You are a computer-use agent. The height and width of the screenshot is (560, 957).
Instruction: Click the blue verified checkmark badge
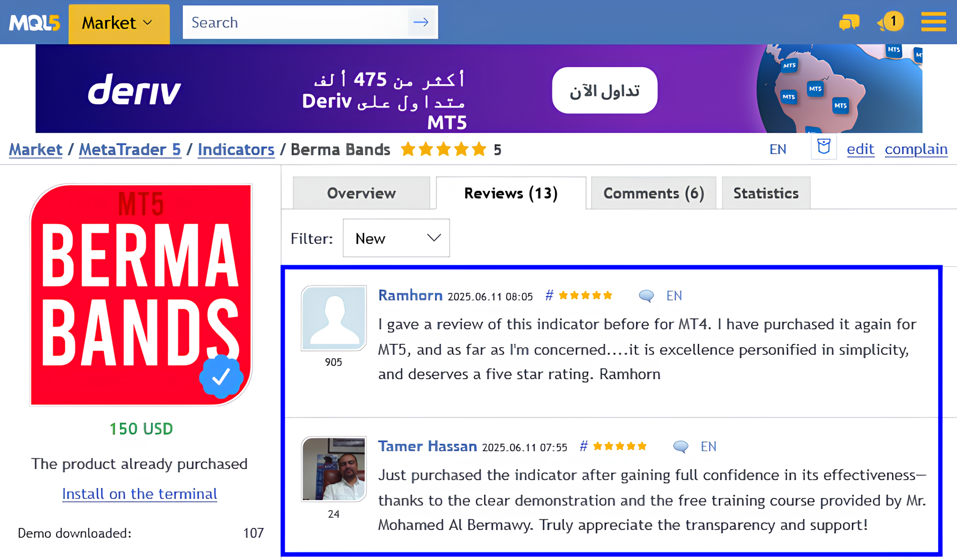(221, 377)
